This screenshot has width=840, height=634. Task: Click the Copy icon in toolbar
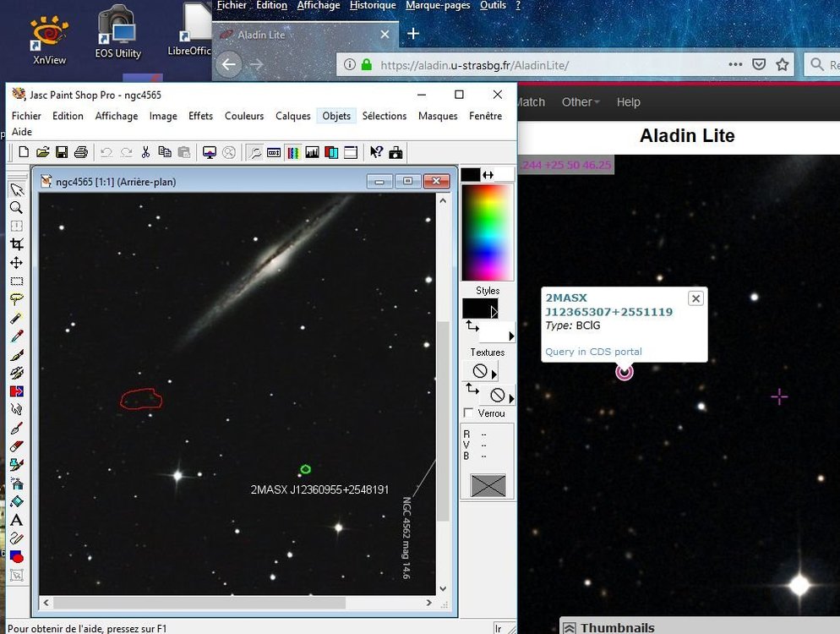tap(165, 152)
